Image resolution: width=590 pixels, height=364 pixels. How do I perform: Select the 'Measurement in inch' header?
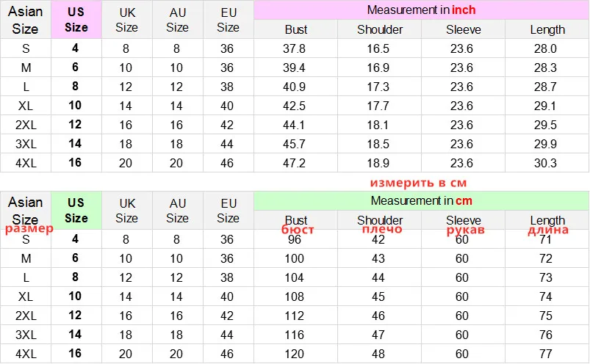tap(422, 10)
